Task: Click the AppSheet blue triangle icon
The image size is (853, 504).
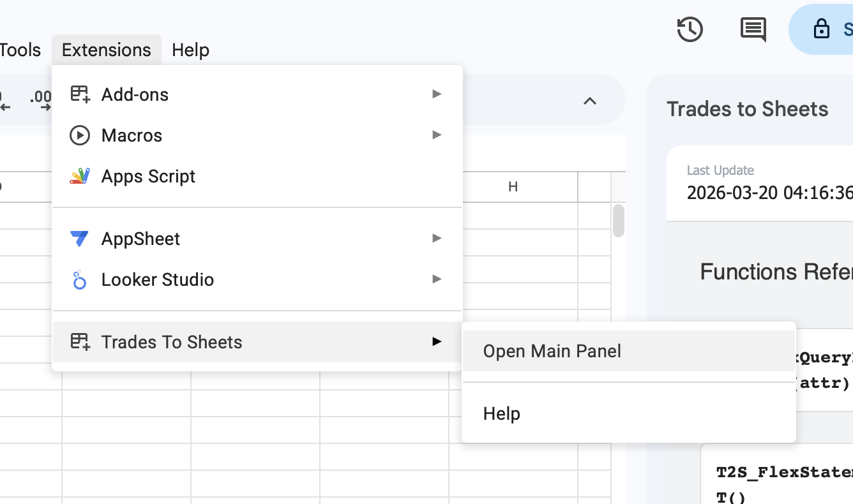Action: coord(80,239)
